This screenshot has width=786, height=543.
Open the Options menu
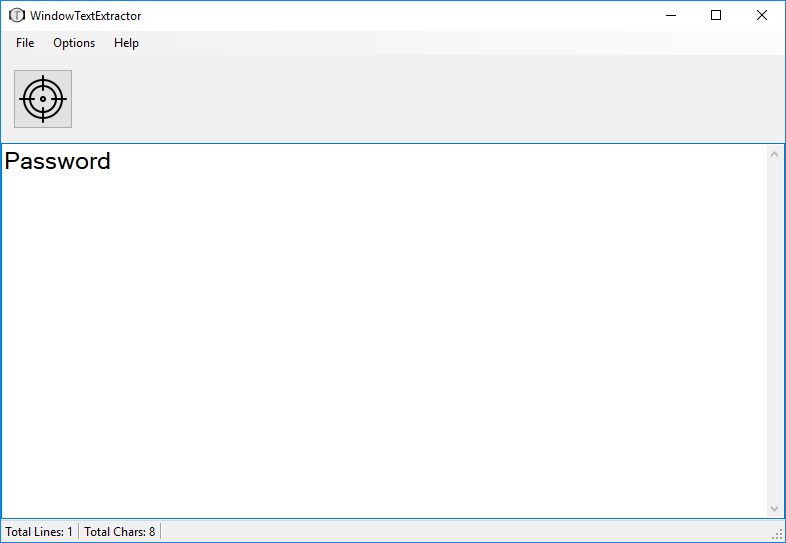pyautogui.click(x=74, y=43)
